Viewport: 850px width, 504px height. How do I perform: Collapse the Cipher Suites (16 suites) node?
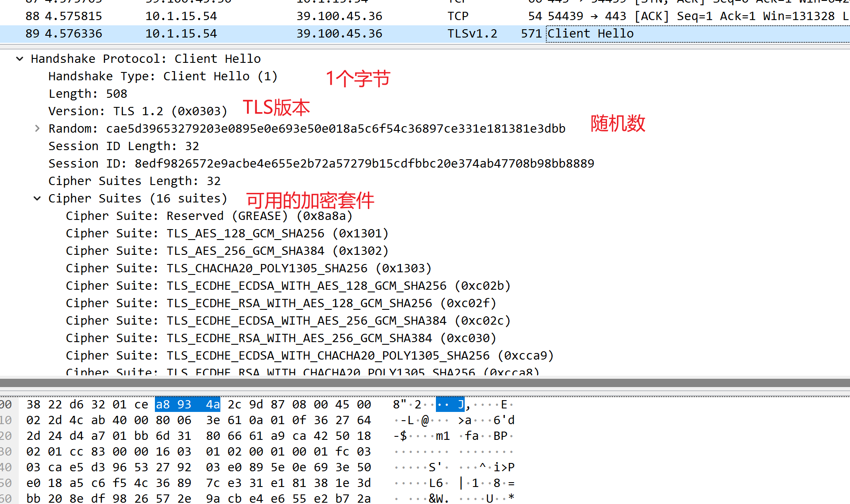click(x=37, y=199)
